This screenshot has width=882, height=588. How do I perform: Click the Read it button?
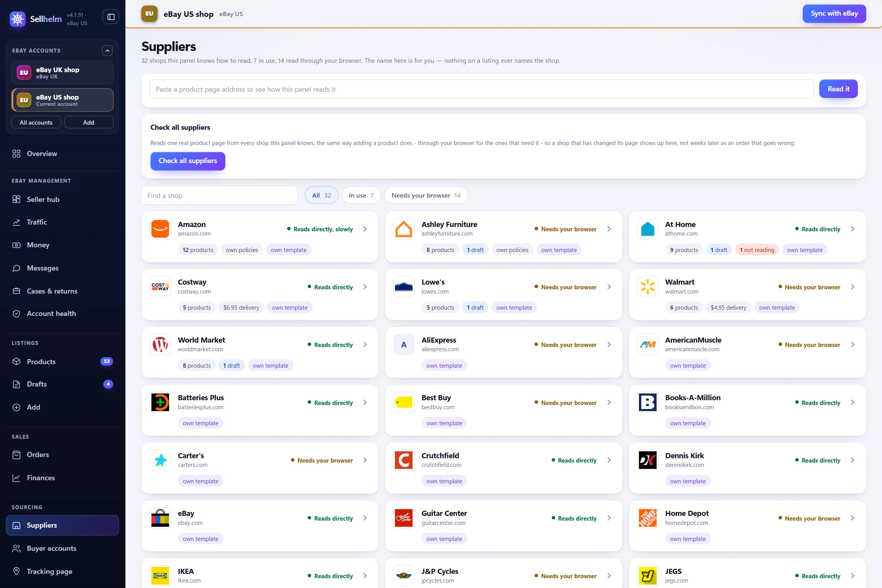coord(838,89)
